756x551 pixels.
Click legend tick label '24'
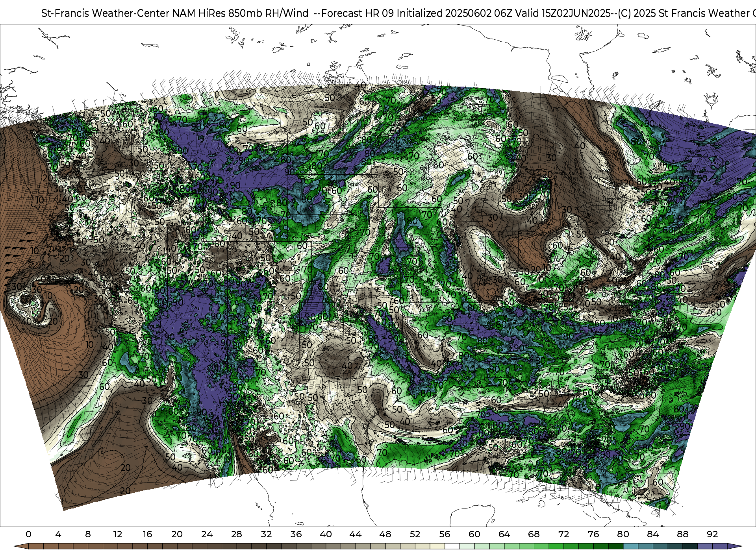tap(207, 534)
